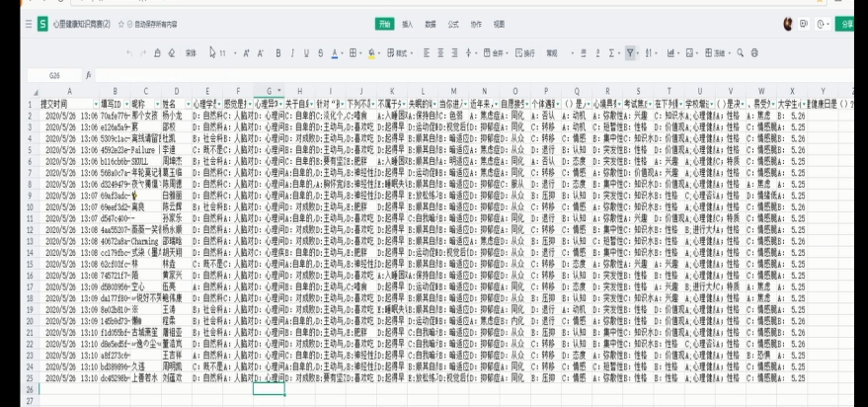868x407 pixels.
Task: Align text left
Action: (x=427, y=53)
